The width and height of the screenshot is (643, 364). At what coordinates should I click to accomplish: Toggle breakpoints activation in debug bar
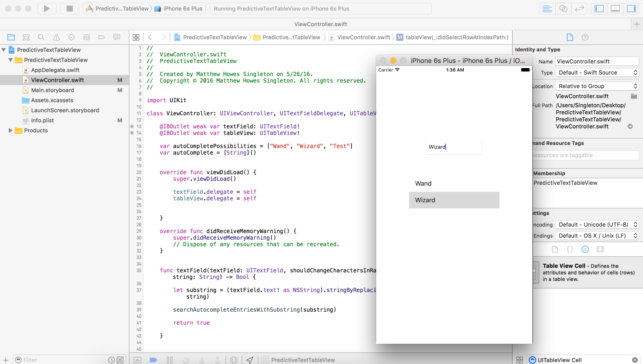153,360
